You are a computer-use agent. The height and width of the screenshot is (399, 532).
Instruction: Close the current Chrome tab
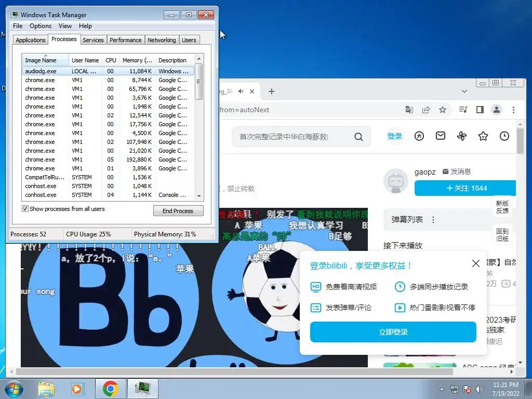click(x=252, y=91)
